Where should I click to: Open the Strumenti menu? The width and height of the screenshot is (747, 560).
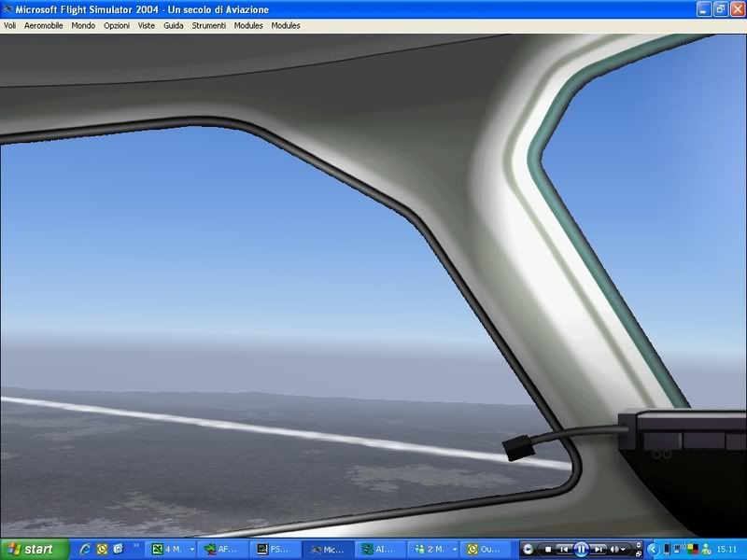(x=208, y=26)
